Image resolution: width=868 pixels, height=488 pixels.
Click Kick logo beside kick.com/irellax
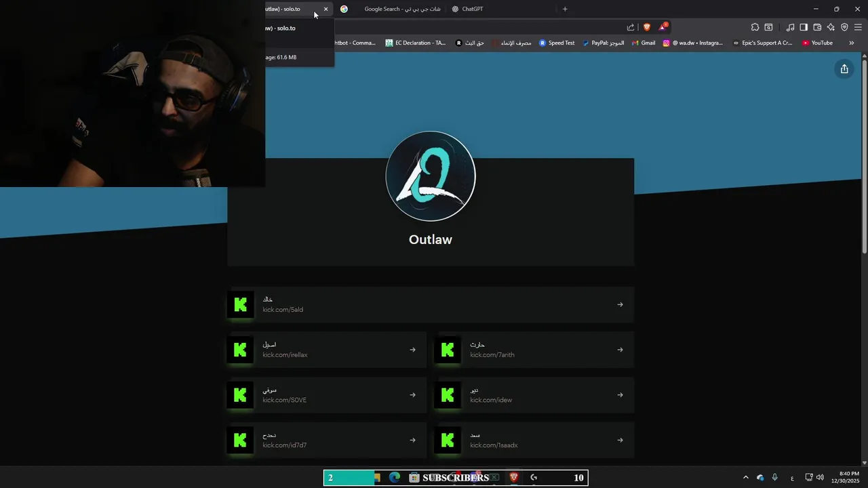pos(240,350)
